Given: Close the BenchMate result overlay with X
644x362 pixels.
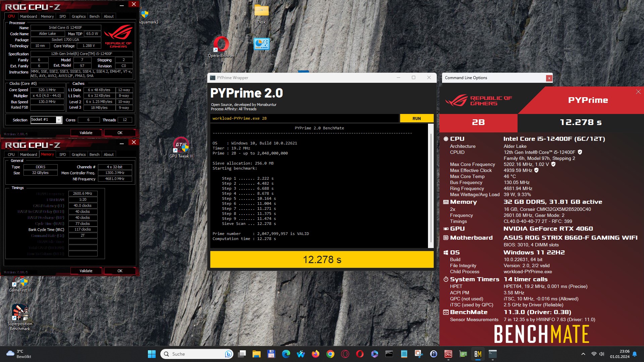Looking at the screenshot, I should (x=638, y=92).
